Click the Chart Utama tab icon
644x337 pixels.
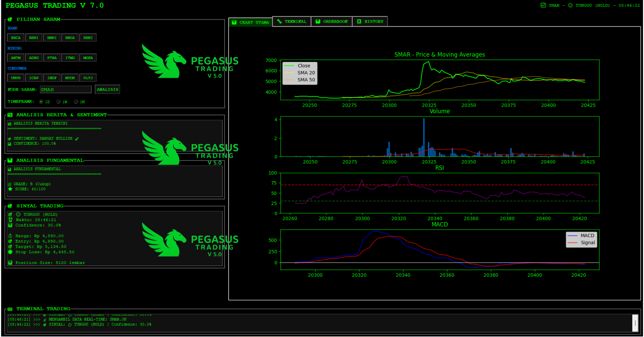coord(234,23)
